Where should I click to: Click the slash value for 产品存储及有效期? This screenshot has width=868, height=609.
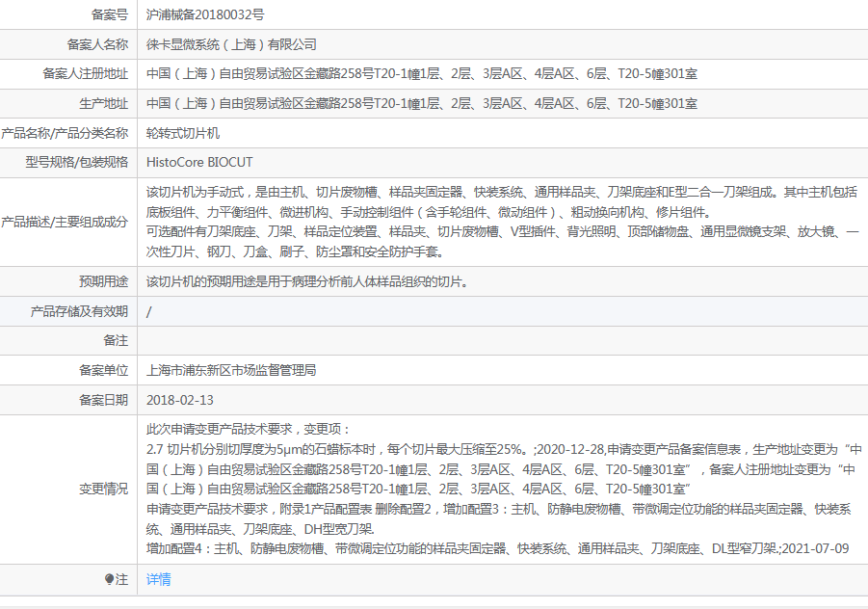tap(149, 311)
